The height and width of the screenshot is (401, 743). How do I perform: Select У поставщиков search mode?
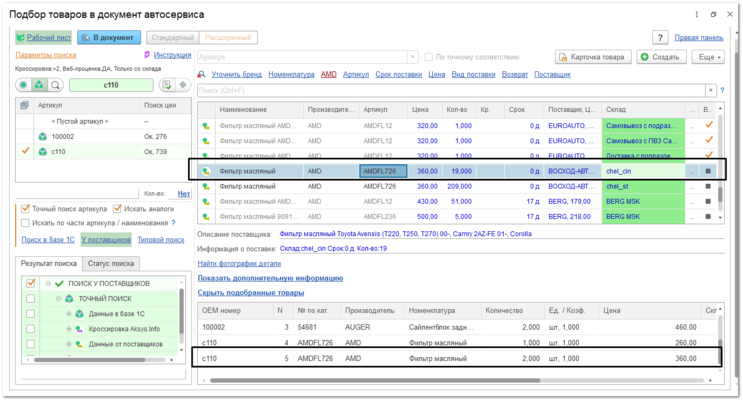[x=106, y=240]
